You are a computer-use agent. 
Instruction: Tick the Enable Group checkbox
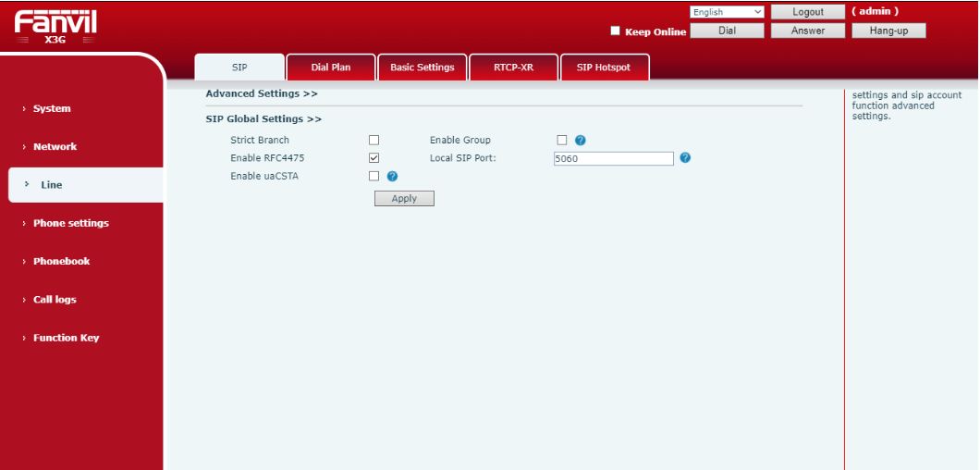561,141
